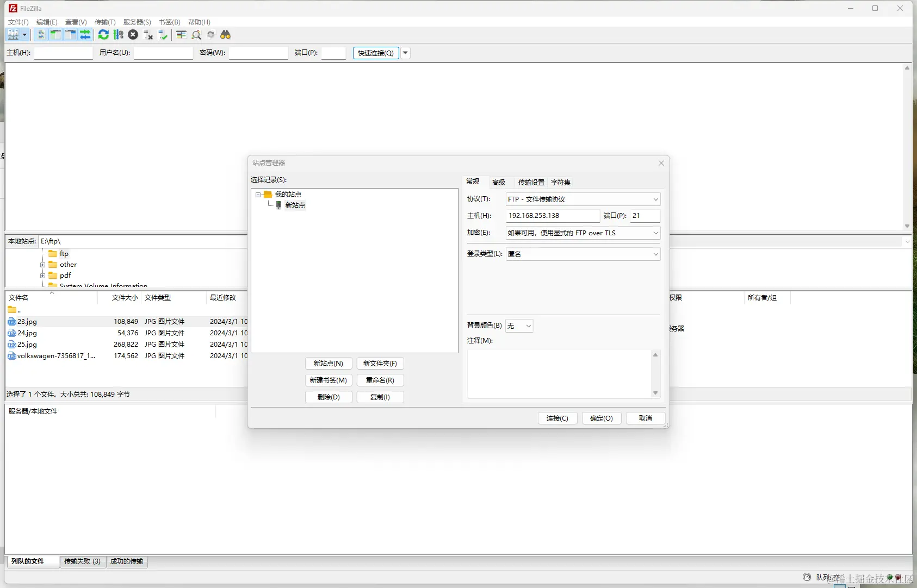Click the 新文件夹(F) button
The width and height of the screenshot is (917, 588).
(380, 364)
